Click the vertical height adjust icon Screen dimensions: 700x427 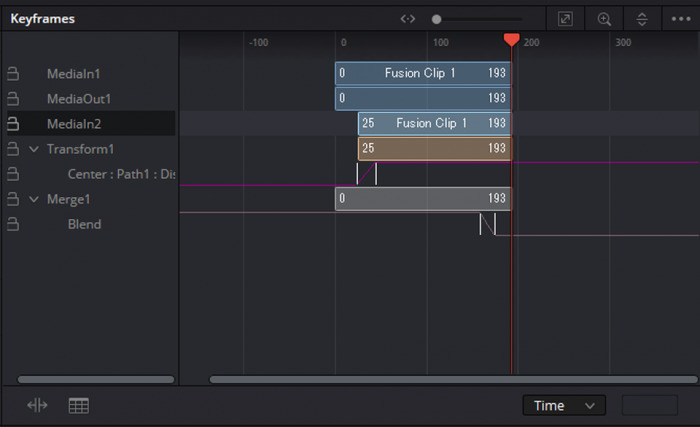pos(642,19)
